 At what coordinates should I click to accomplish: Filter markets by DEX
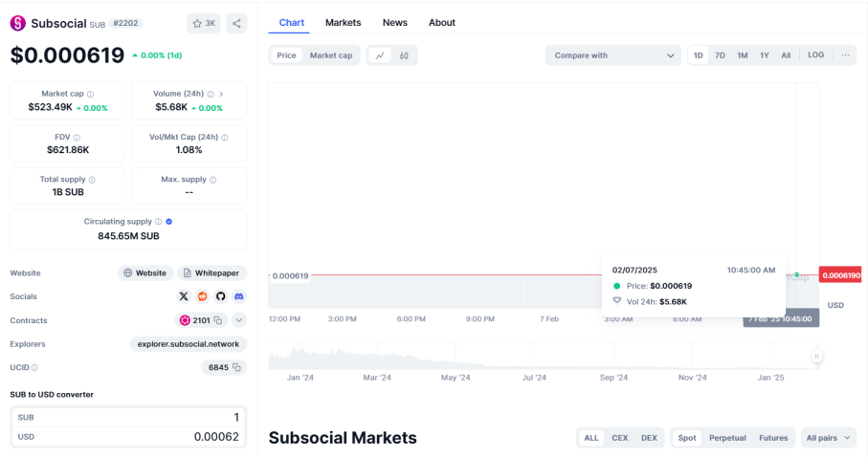(x=649, y=438)
